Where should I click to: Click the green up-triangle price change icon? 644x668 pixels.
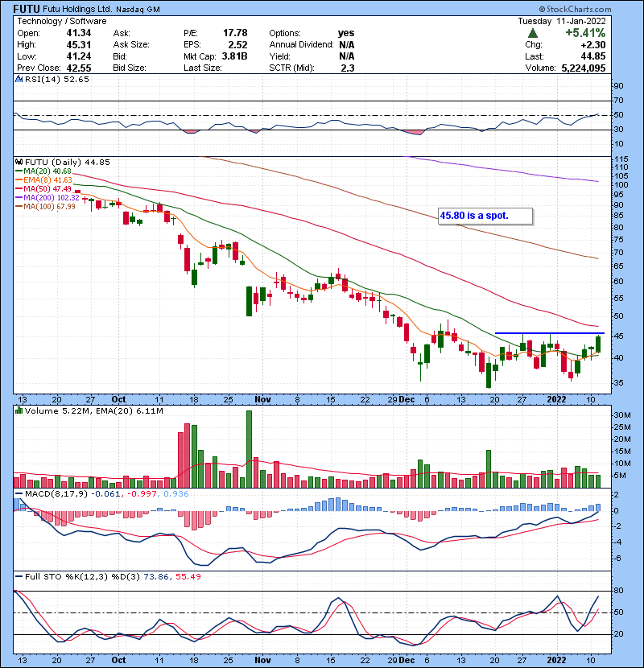click(532, 33)
